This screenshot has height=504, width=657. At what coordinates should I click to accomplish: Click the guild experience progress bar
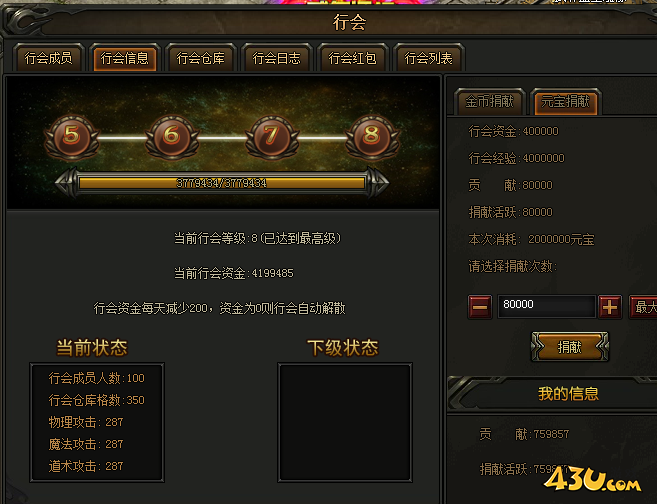tap(222, 183)
